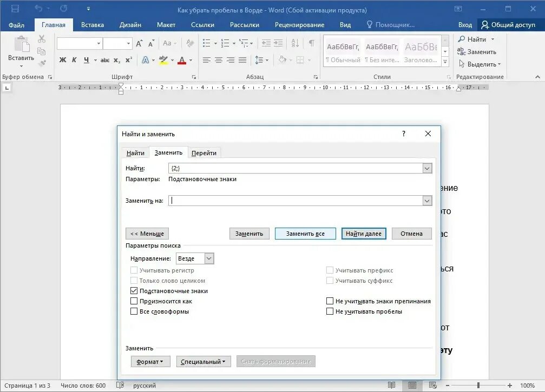Screen dimensions: 545x392
Task: Click the Paste clipboard icon
Action: (22, 45)
